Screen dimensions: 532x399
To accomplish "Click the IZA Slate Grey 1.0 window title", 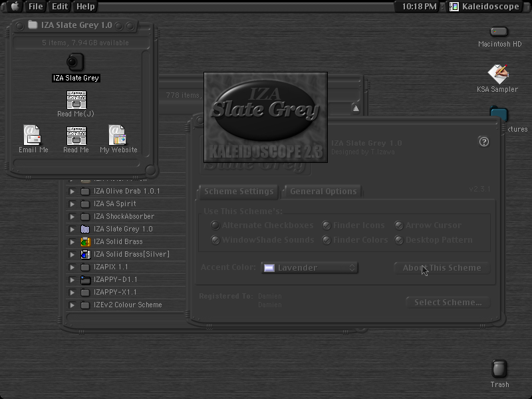I will pos(76,25).
